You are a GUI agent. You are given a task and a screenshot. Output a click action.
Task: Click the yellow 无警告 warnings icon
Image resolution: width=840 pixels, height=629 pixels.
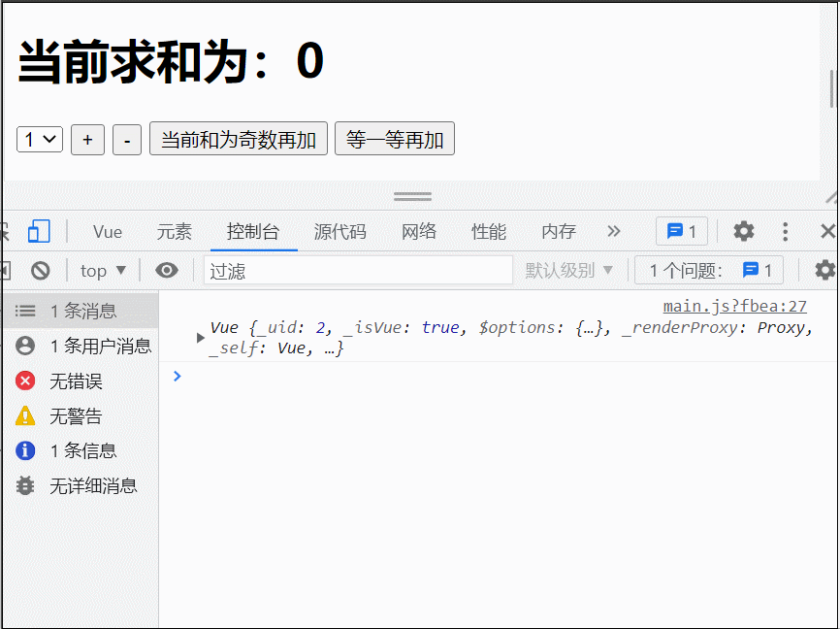(24, 415)
